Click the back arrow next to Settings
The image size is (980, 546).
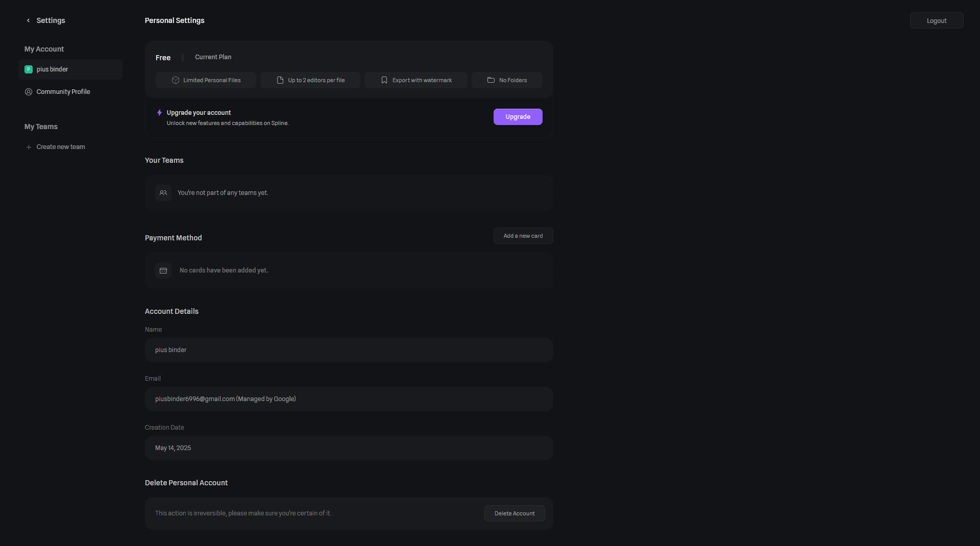coord(28,20)
